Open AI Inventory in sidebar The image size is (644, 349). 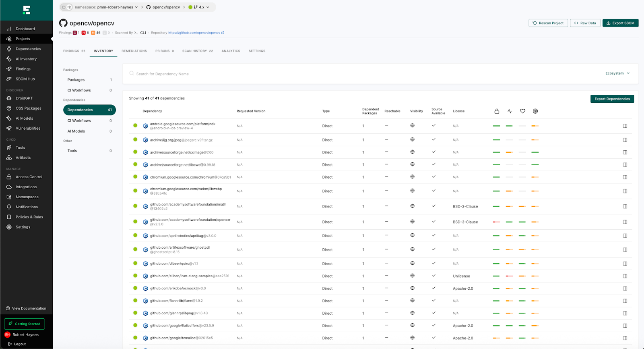coord(26,59)
